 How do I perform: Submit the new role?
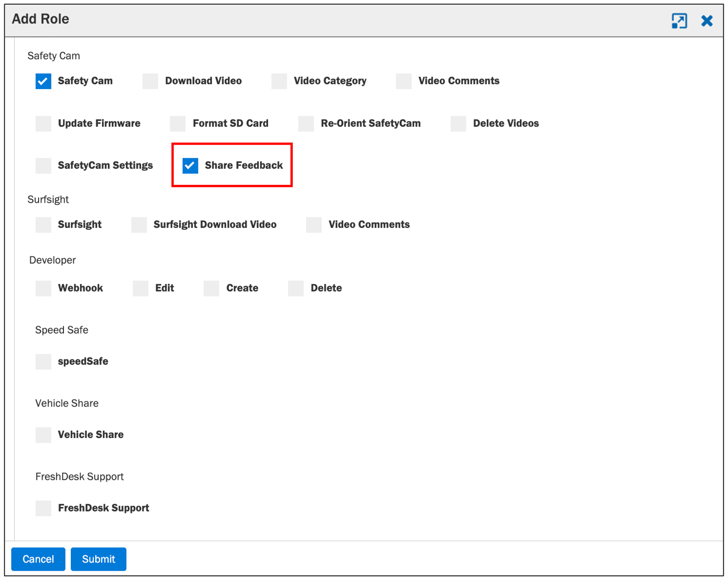tap(98, 559)
